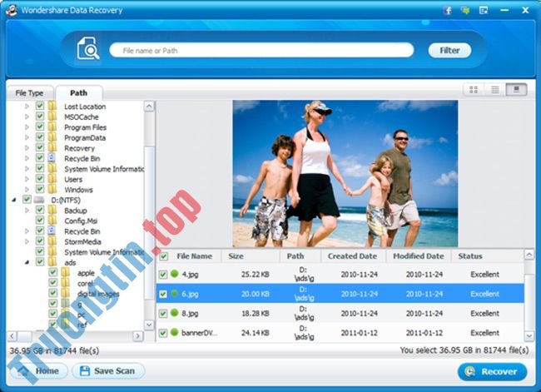Click folder tree scroll left arrow
This screenshot has height=392, width=541.
(12, 335)
